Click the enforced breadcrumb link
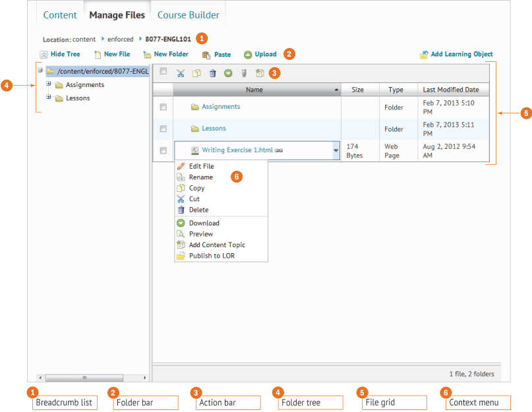This screenshot has width=532, height=412. [x=121, y=40]
